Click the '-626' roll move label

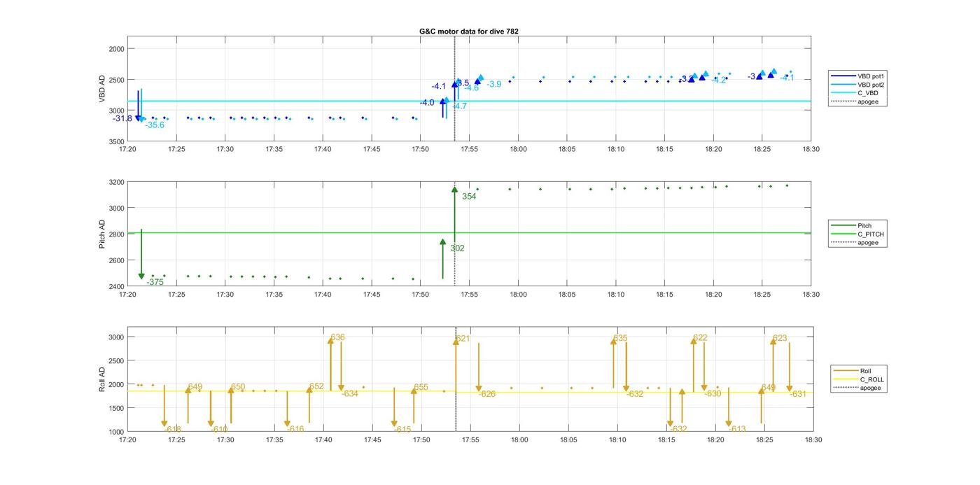[x=487, y=395]
